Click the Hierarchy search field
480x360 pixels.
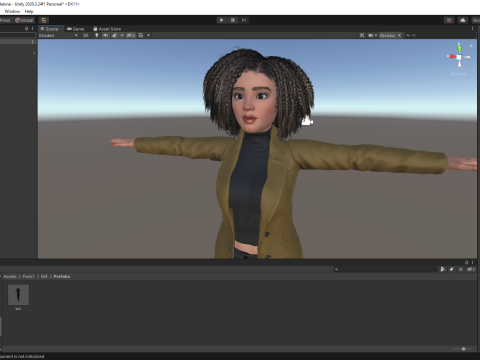tap(18, 35)
